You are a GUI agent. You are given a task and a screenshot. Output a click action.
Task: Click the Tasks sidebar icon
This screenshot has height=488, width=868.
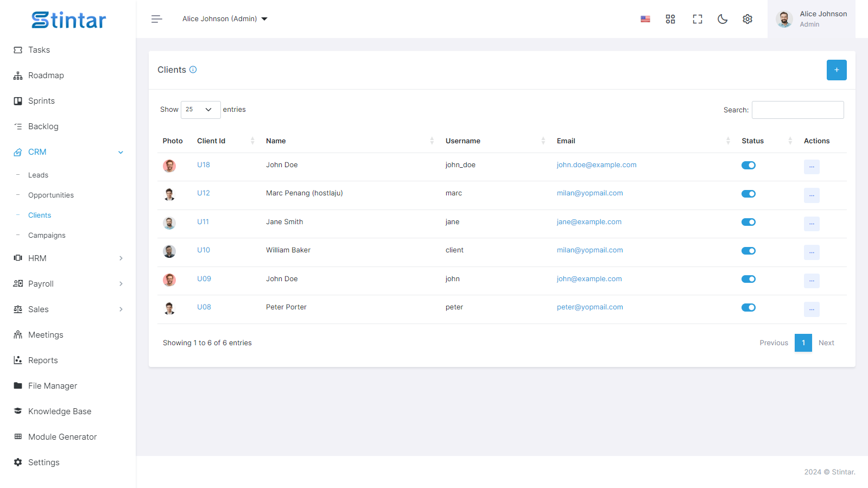[x=18, y=50]
